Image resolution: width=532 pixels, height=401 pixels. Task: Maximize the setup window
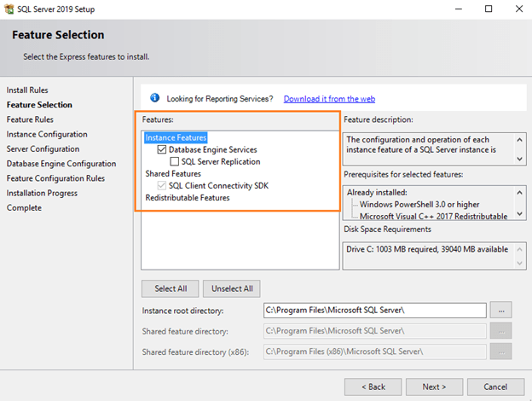(489, 9)
